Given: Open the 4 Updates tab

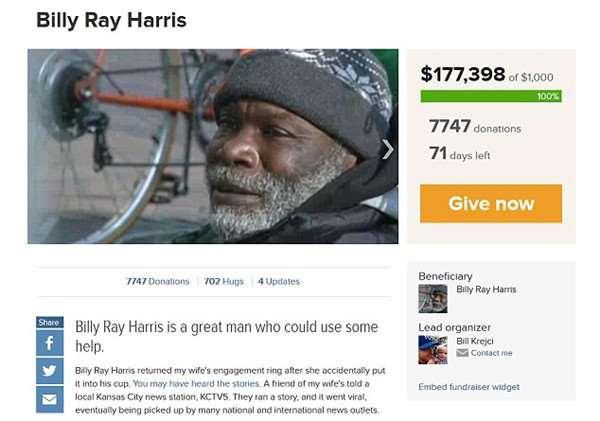Looking at the screenshot, I should click(279, 281).
